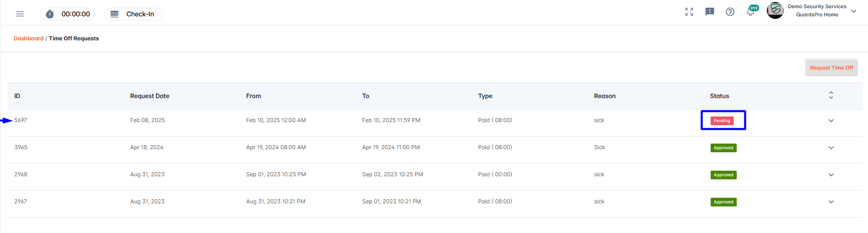Viewport: 868px width, 233px height.
Task: Expand details for request 2968
Action: tap(831, 175)
